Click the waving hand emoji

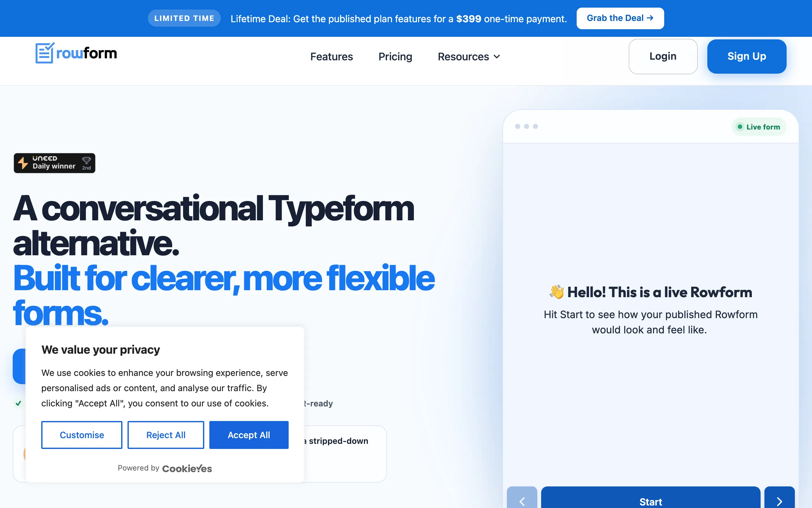point(556,292)
